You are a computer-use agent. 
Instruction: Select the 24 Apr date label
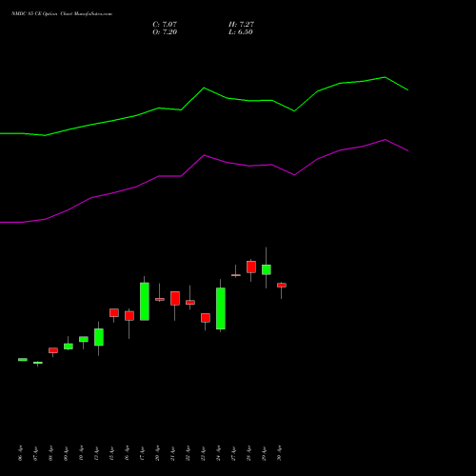coord(218,453)
